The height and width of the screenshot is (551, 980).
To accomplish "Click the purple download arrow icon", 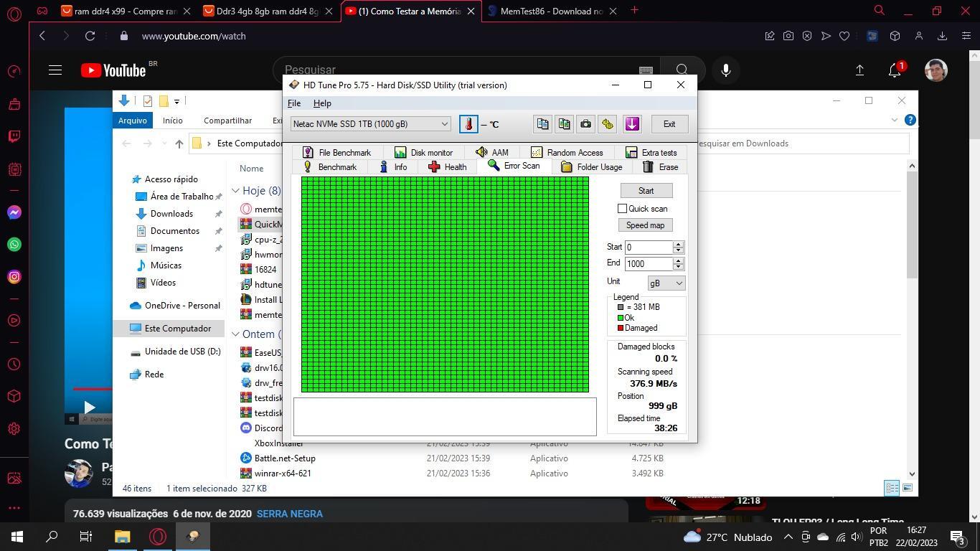I will (632, 124).
